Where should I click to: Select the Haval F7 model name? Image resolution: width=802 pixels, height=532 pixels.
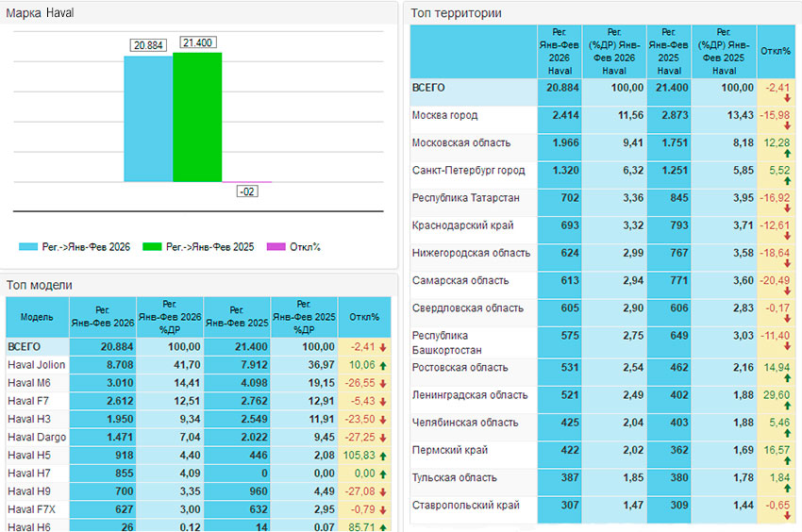tap(28, 401)
